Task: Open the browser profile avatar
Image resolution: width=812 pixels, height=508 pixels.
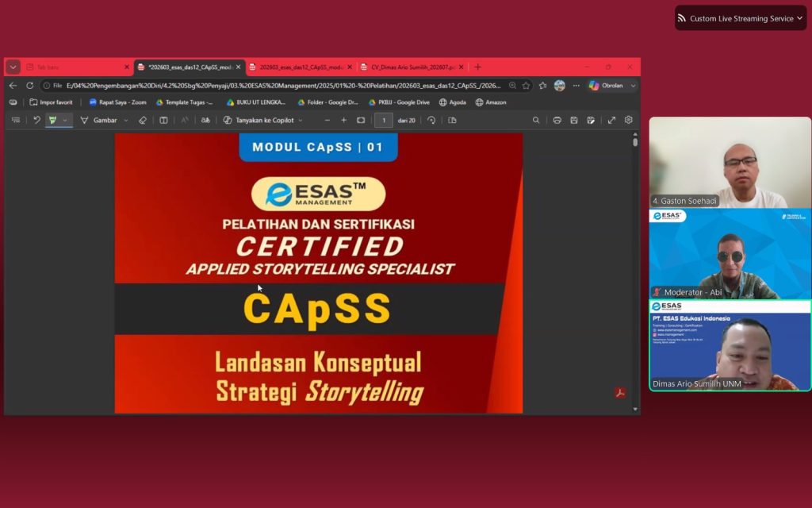Action: [559, 86]
